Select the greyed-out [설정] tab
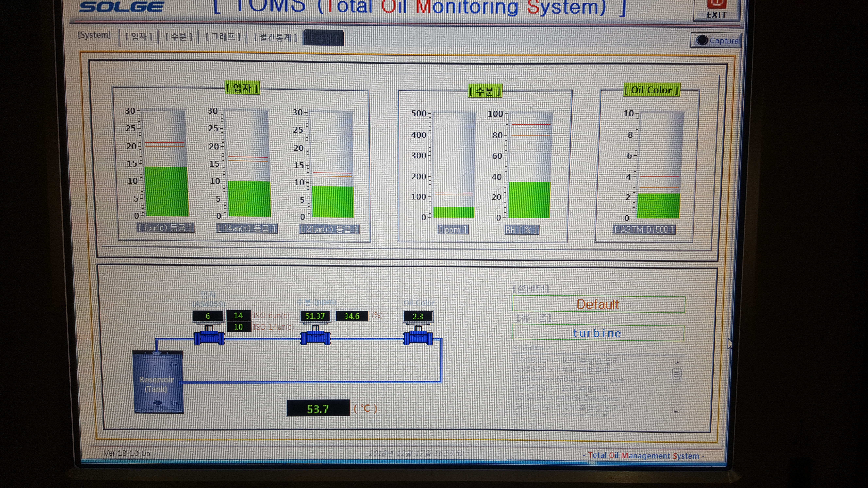The width and height of the screenshot is (868, 488). click(x=324, y=38)
